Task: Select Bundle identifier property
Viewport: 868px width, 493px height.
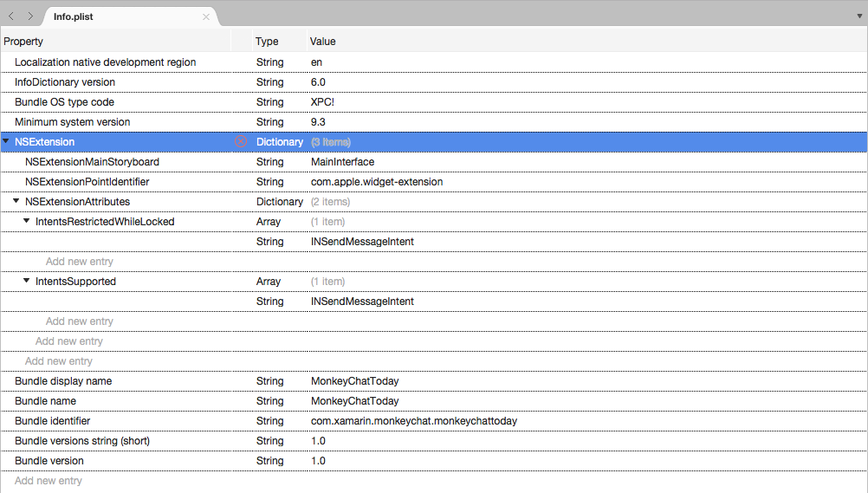Action: (x=53, y=421)
